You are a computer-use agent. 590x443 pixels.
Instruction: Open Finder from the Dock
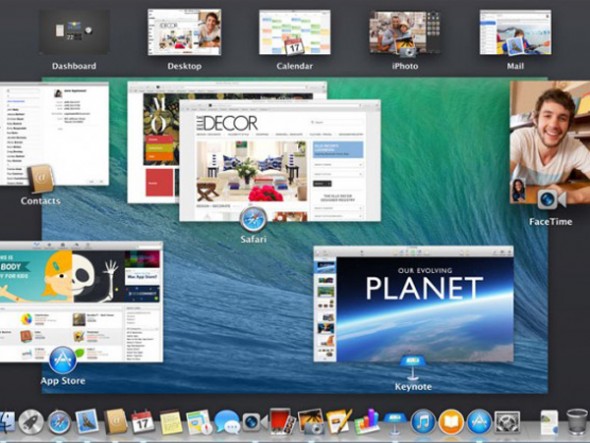click(6, 422)
